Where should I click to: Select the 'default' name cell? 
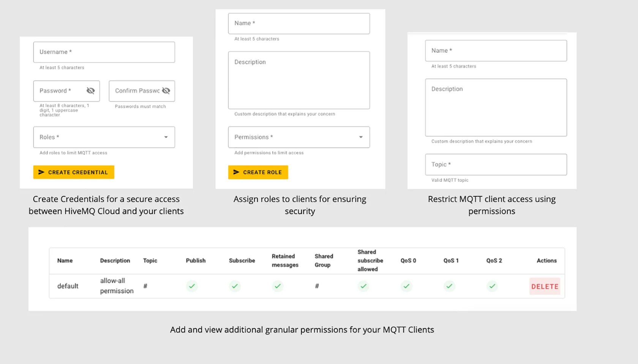point(68,286)
